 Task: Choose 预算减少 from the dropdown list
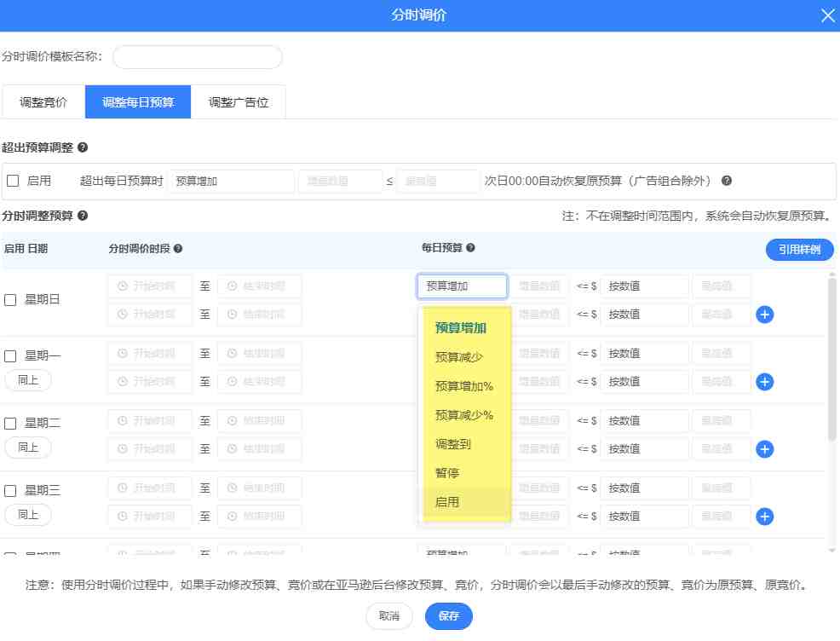[467, 357]
